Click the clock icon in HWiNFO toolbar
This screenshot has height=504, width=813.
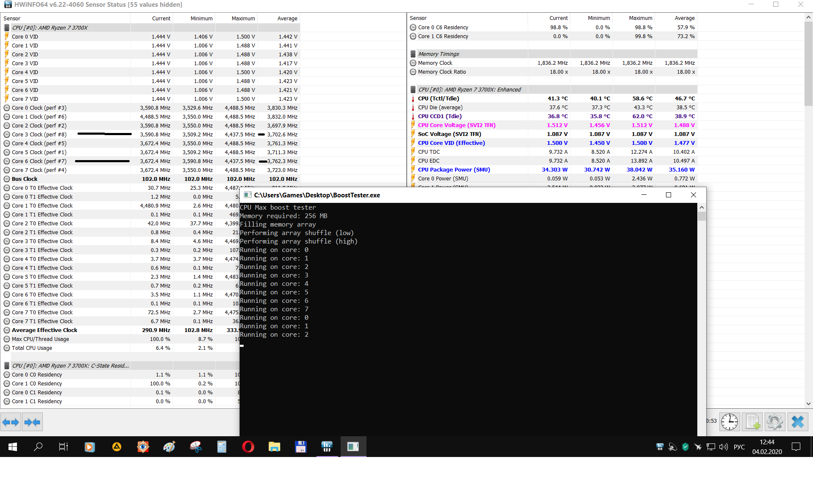point(730,422)
